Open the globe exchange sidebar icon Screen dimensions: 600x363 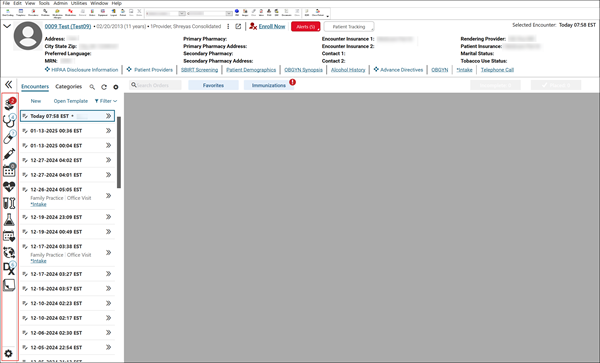[9, 252]
